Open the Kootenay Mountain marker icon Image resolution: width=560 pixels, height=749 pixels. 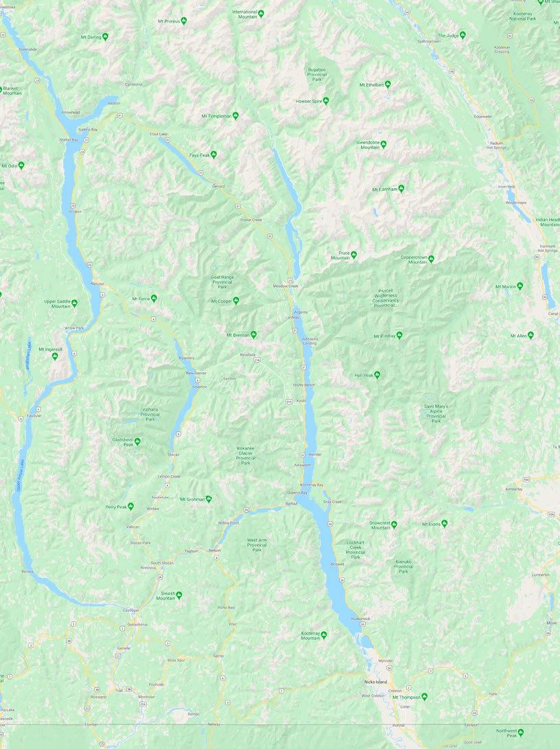[x=324, y=635]
